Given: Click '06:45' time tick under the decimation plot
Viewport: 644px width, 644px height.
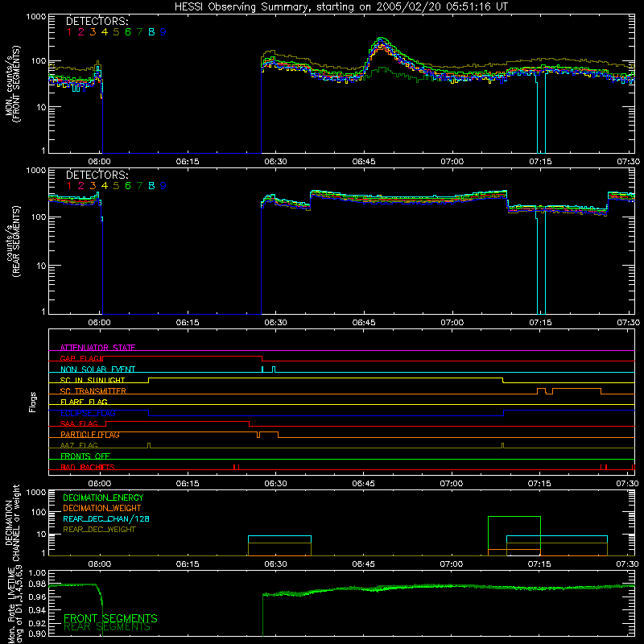Looking at the screenshot, I should click(x=364, y=564).
